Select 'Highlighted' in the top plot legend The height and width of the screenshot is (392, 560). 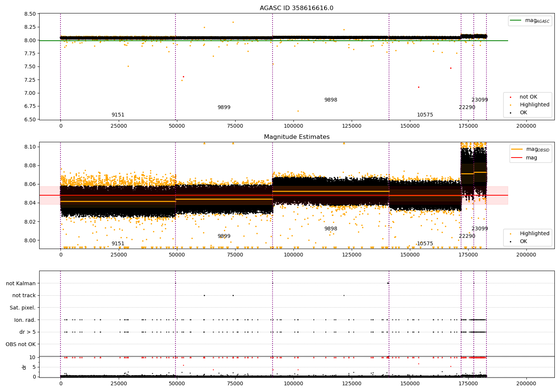pos(535,105)
